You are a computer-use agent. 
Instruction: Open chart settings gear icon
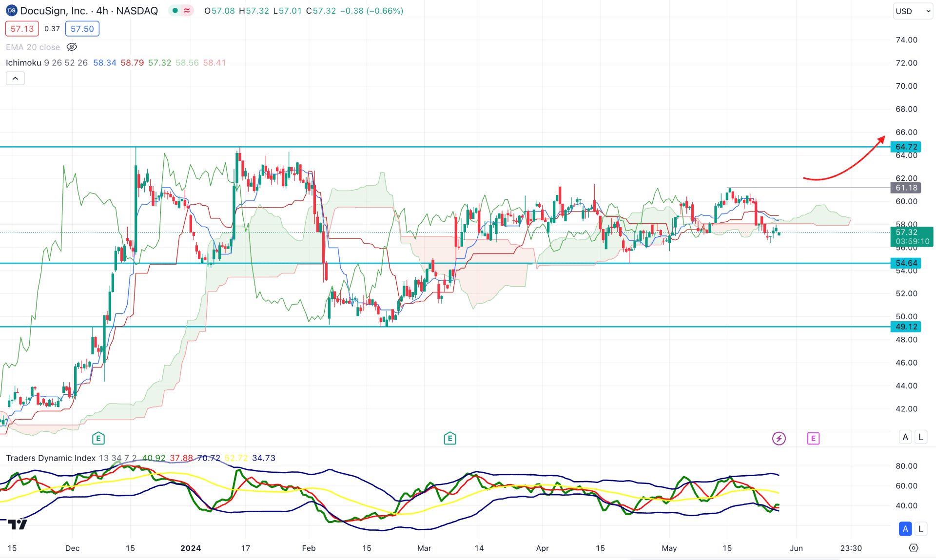(914, 548)
